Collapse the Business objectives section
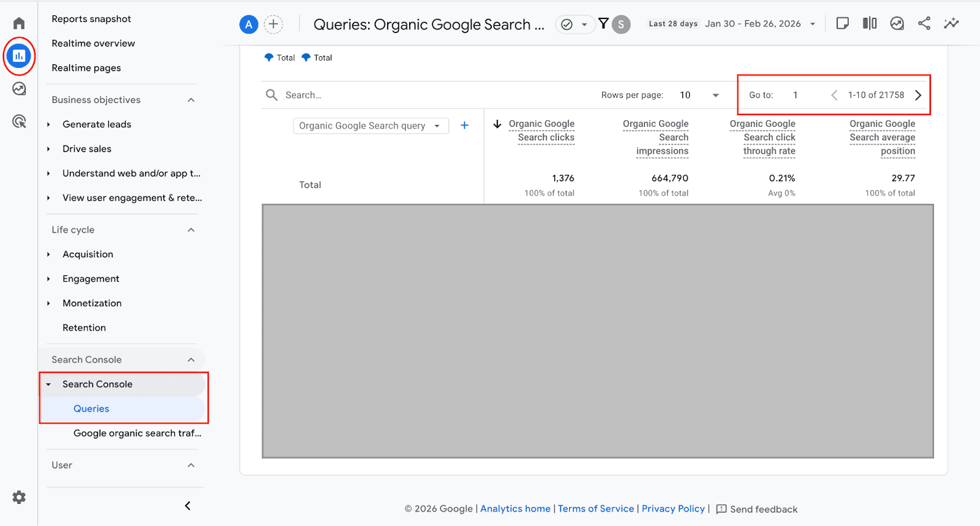The height and width of the screenshot is (526, 980). (191, 100)
